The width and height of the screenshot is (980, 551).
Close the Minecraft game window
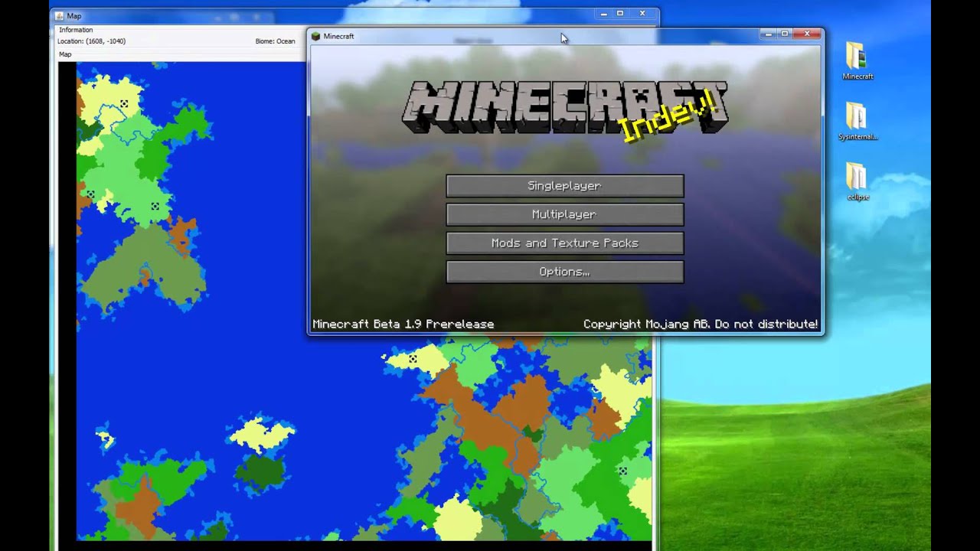[x=807, y=34]
